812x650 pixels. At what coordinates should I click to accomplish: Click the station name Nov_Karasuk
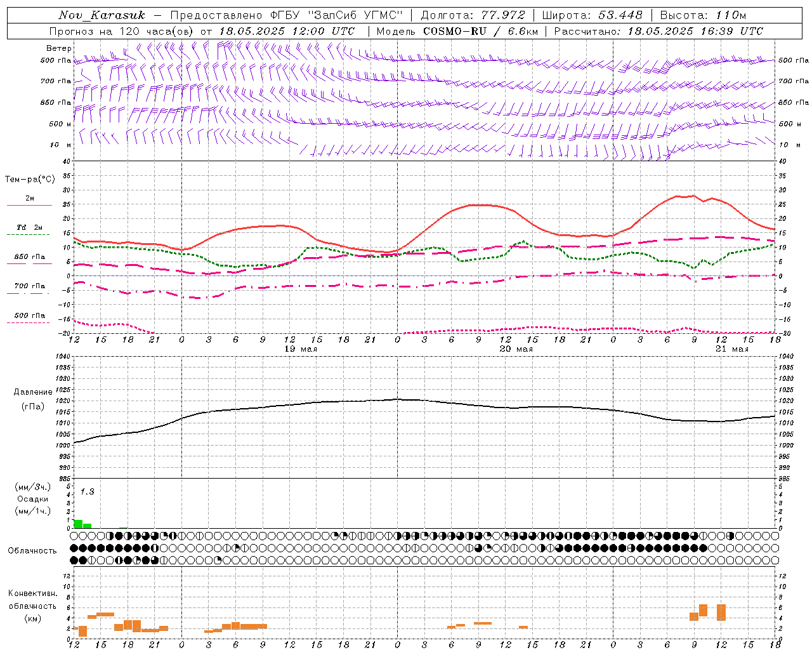(x=101, y=15)
